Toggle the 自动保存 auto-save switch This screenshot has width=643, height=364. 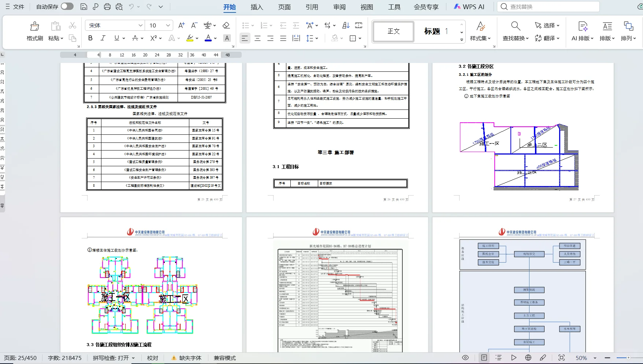67,7
